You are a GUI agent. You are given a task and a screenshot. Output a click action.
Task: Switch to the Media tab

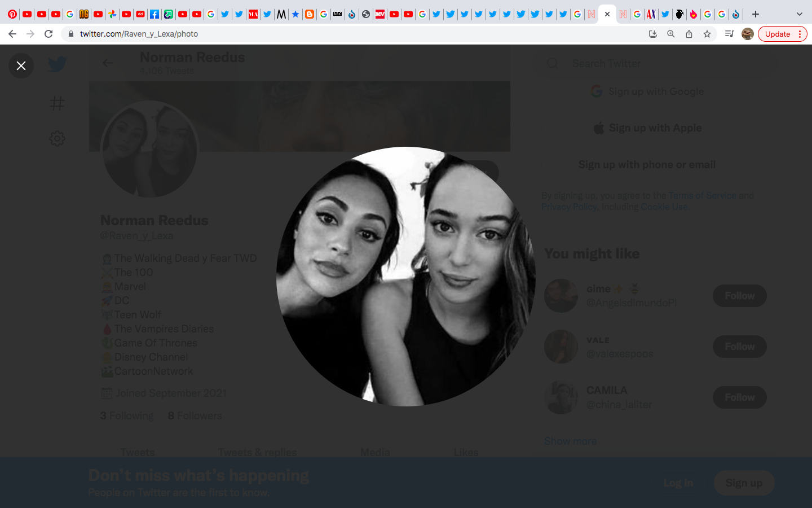(x=375, y=452)
